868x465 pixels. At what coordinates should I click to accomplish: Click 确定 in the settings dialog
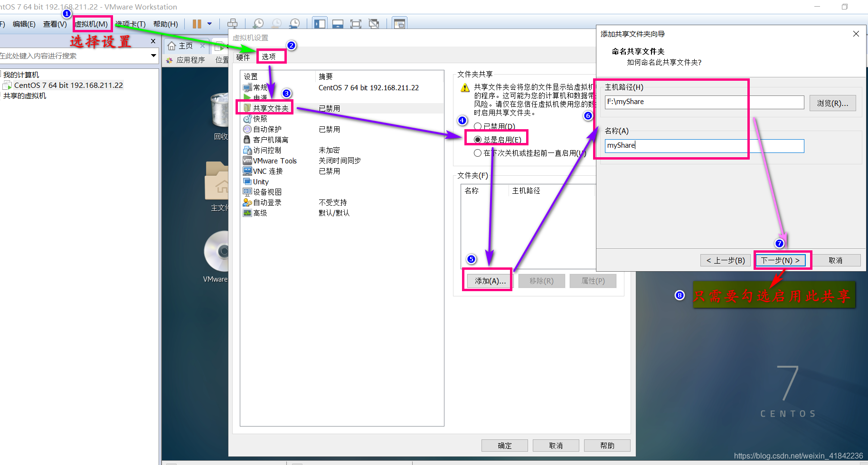coord(505,446)
